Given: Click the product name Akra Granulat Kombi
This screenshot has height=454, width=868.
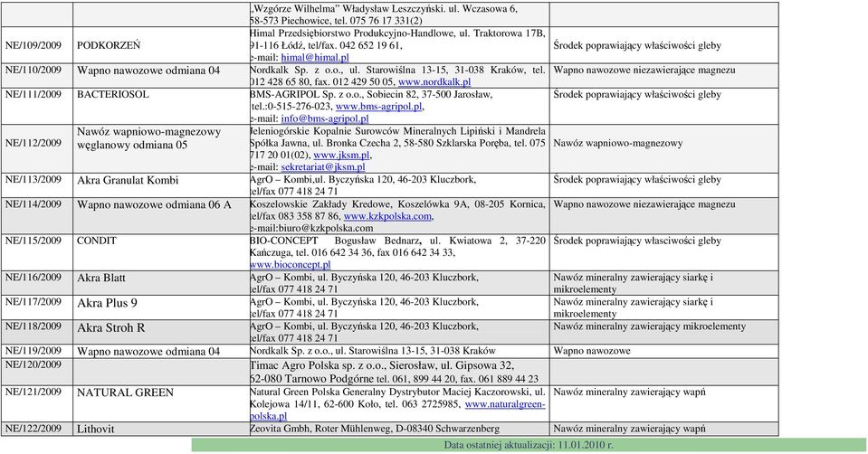Looking at the screenshot, I should click(x=128, y=180).
